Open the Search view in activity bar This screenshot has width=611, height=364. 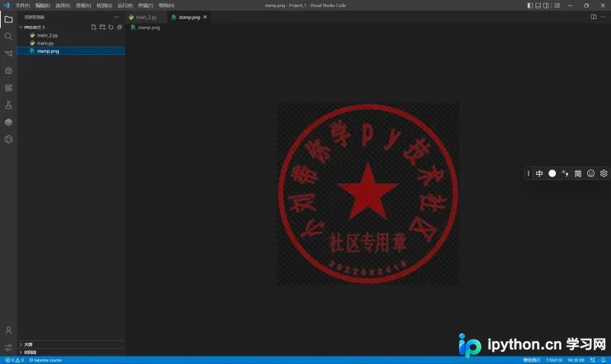click(8, 36)
